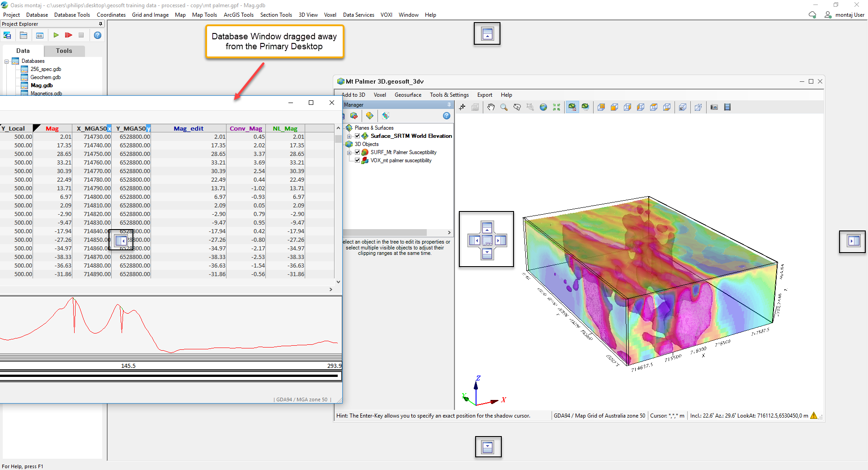
Task: Click the Mag_edit column header
Action: click(189, 128)
